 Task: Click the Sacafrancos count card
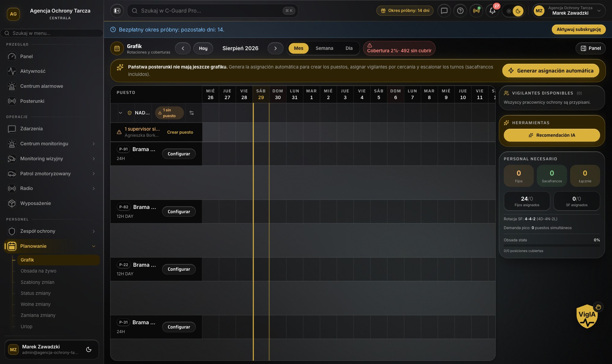[x=552, y=176]
